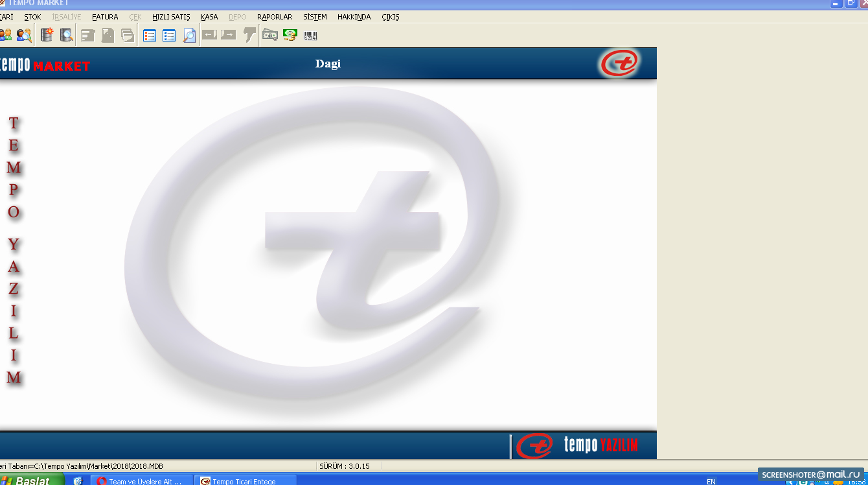Screen dimensions: 868x485
Task: Open the orange bulleted list icon
Action: 150,35
